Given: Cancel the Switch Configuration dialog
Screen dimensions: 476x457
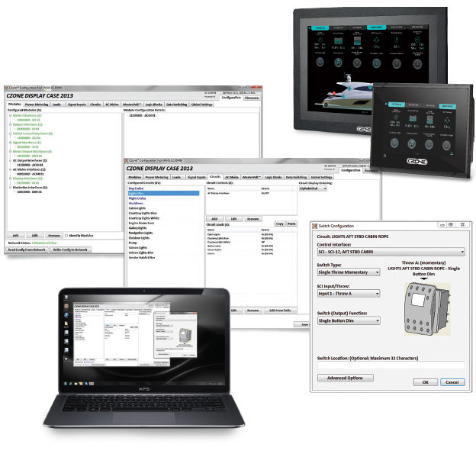Looking at the screenshot, I should tap(452, 382).
